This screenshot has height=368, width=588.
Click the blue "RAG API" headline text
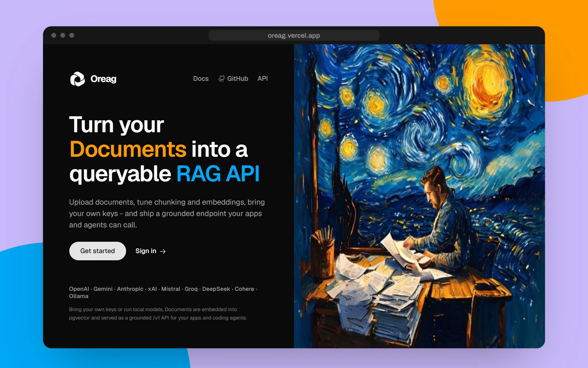(218, 174)
